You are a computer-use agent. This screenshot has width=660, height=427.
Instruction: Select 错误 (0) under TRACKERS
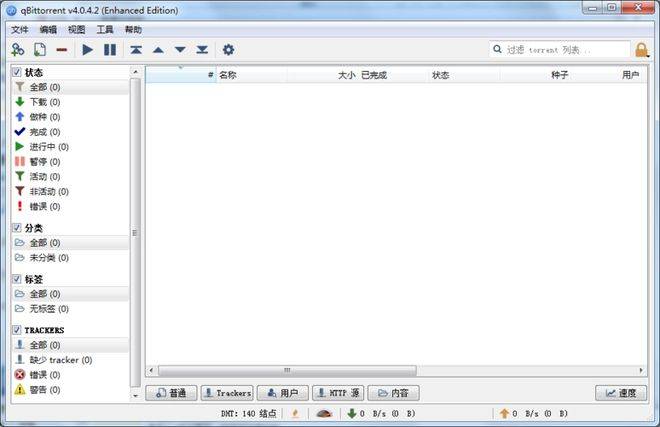[70, 375]
